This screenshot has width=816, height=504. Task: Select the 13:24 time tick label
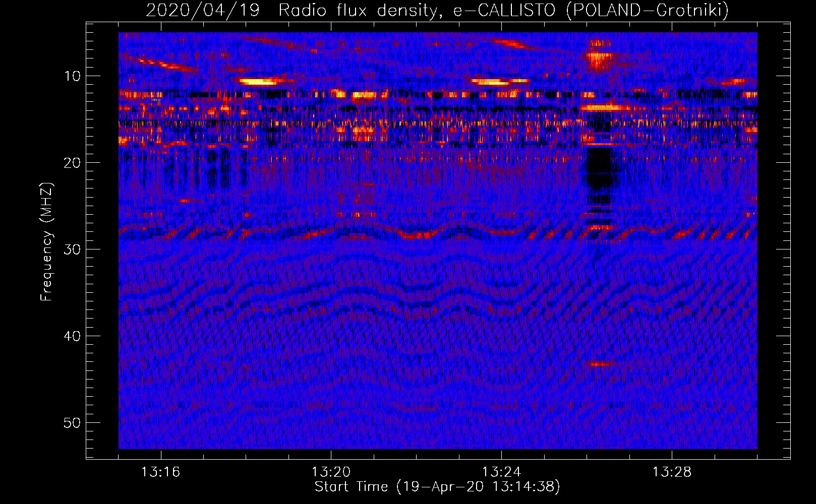click(x=501, y=472)
